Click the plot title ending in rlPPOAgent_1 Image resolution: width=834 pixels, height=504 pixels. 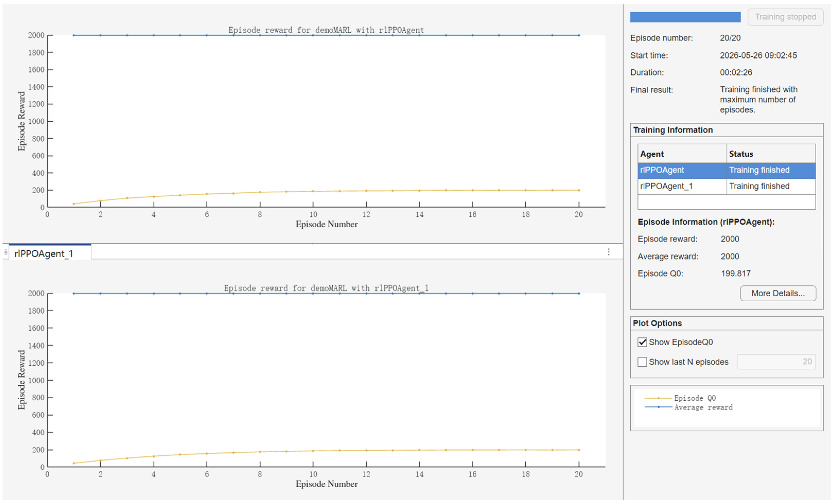[x=326, y=289]
